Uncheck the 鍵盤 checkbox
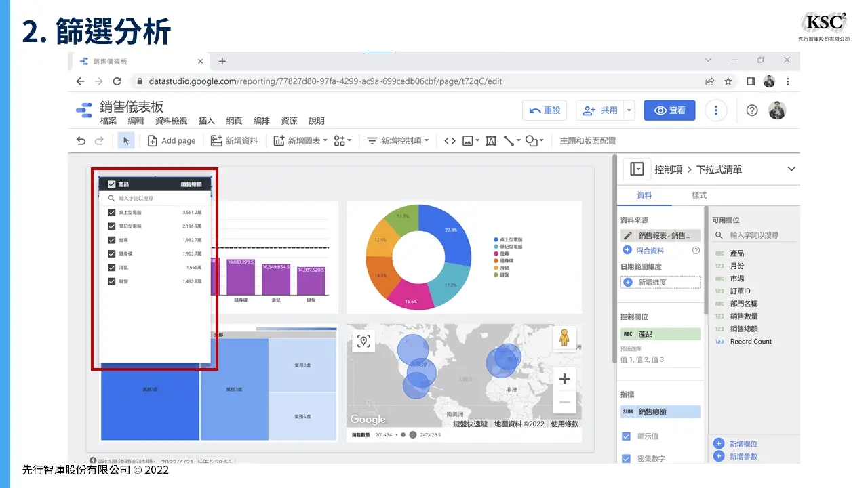Image resolution: width=868 pixels, height=488 pixels. point(112,281)
